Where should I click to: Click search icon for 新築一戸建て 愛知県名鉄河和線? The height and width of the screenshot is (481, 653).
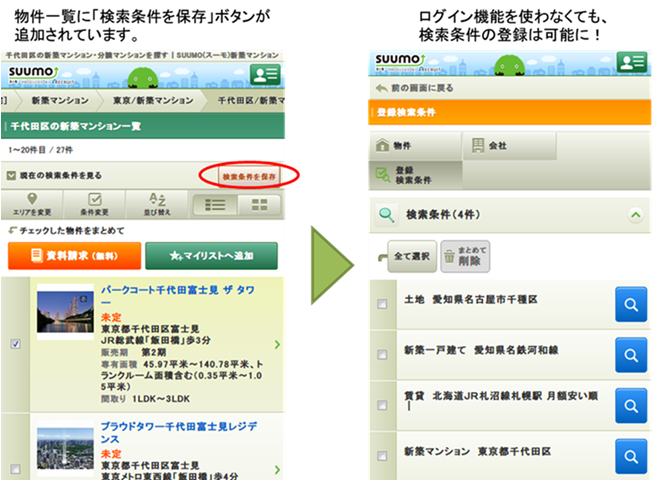pos(631,355)
